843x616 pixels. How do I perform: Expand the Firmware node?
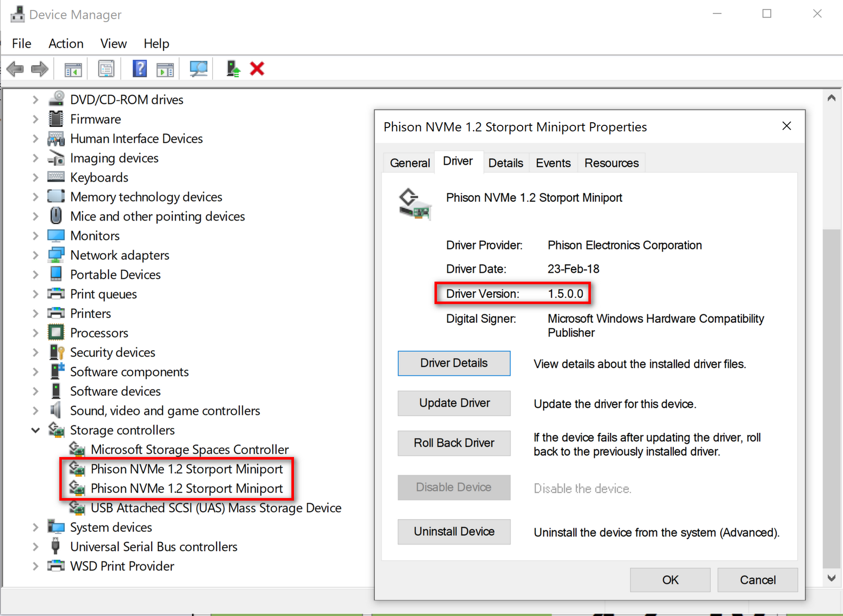click(x=35, y=119)
